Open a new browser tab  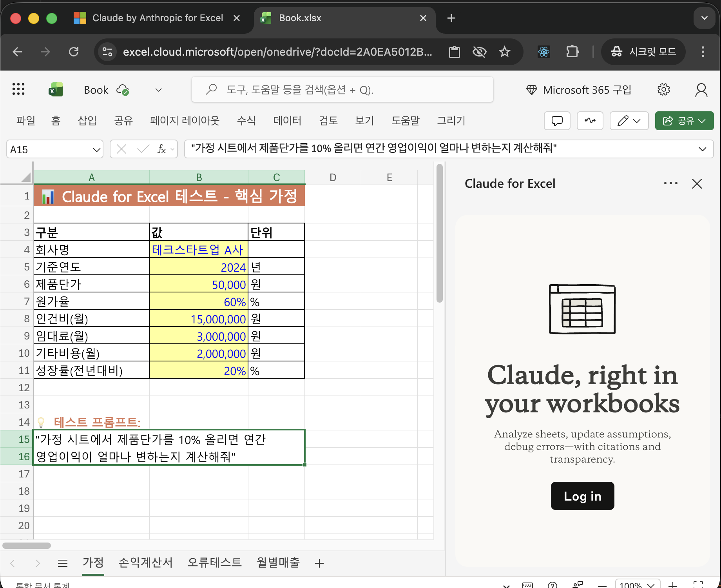(x=451, y=18)
